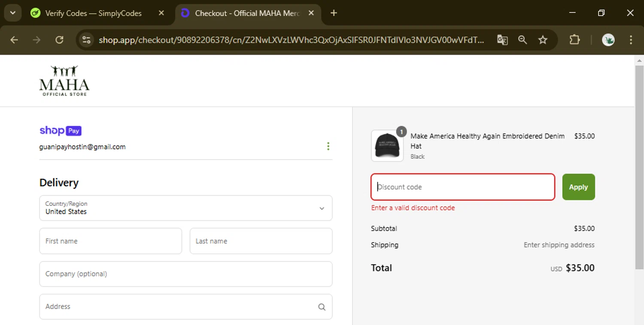Click the 'Enter a valid discount code' error text
The height and width of the screenshot is (325, 644).
tap(413, 208)
